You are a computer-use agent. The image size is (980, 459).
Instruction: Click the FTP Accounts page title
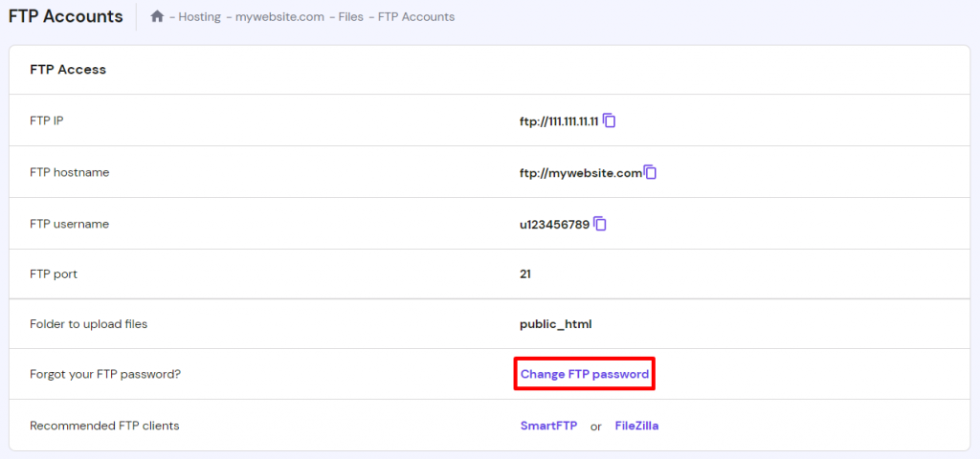pos(66,16)
